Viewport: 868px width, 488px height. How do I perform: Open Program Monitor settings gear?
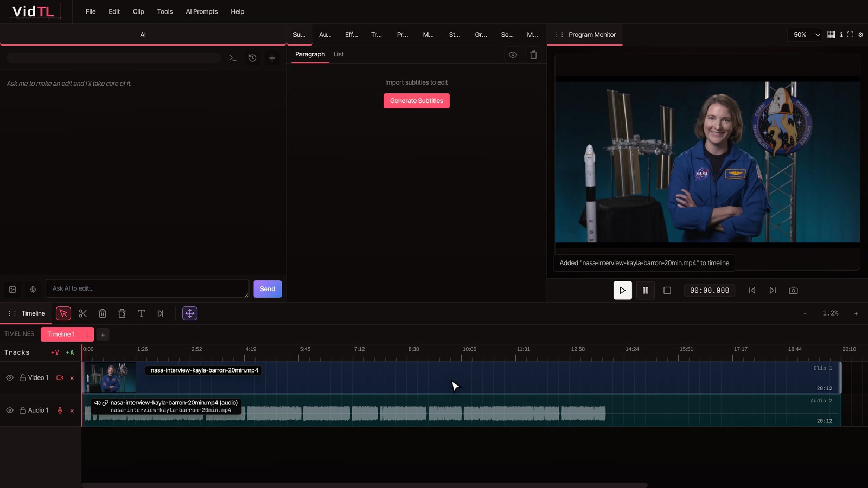coord(860,35)
